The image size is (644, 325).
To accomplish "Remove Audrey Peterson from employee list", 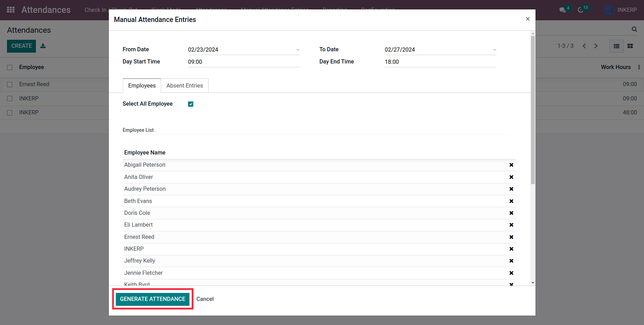I will [511, 189].
